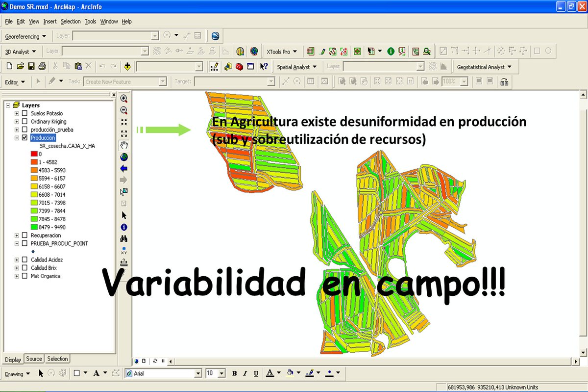Collapse the Layers data frame
The width and height of the screenshot is (588, 392).
(8, 105)
